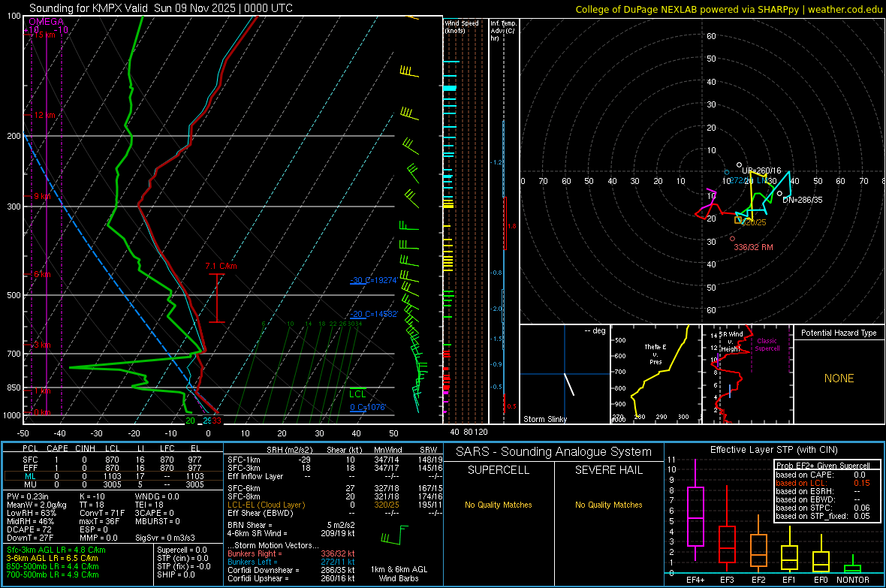Click the Storm Slinky label
The width and height of the screenshot is (886, 588).
pyautogui.click(x=544, y=419)
